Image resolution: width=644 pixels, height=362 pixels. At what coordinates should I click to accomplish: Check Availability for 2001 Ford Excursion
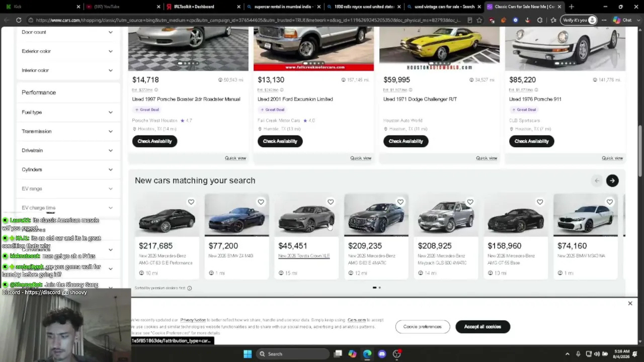[280, 141]
